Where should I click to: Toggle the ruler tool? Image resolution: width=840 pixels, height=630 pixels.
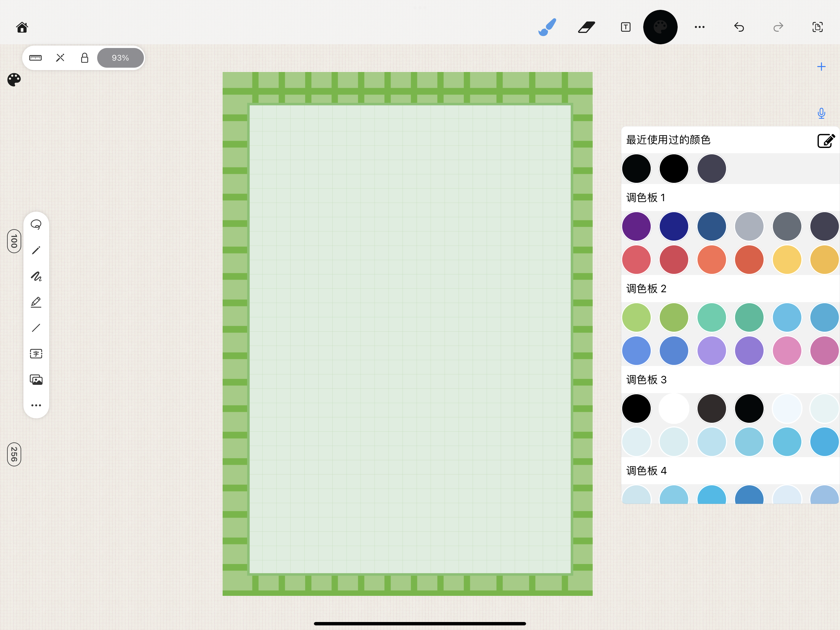coord(35,58)
